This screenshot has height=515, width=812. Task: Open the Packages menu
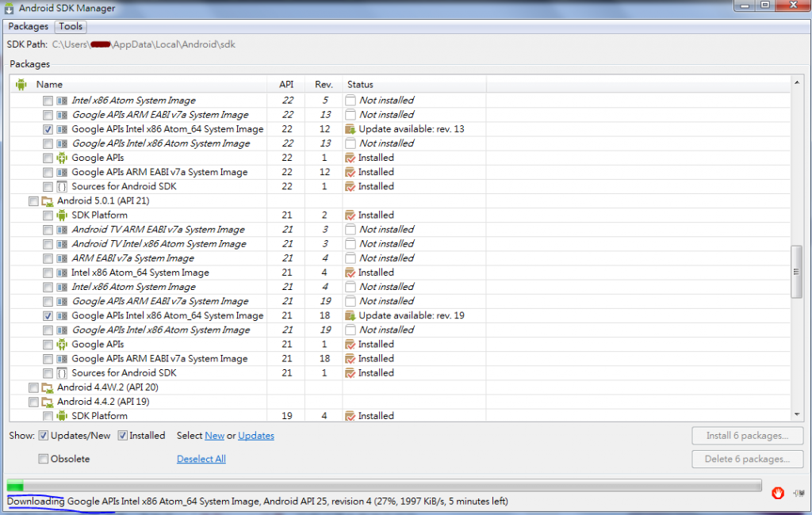point(28,26)
